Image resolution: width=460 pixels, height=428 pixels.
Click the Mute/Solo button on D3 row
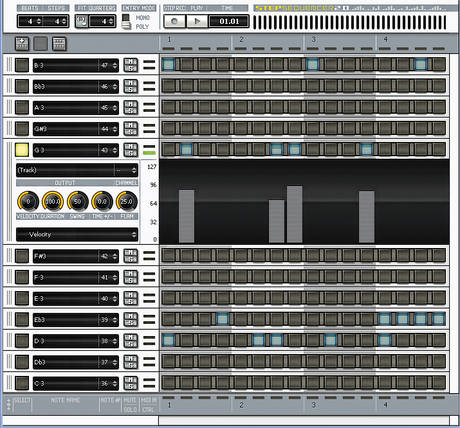(x=131, y=341)
